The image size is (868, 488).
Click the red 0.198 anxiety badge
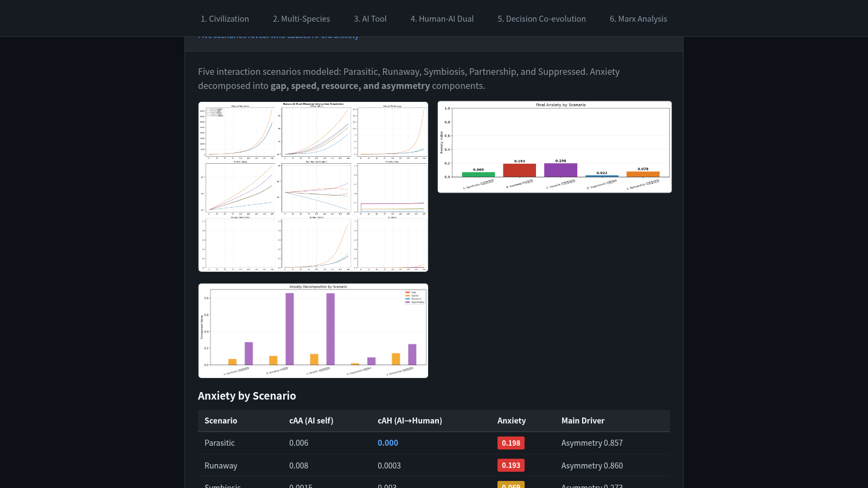point(511,443)
